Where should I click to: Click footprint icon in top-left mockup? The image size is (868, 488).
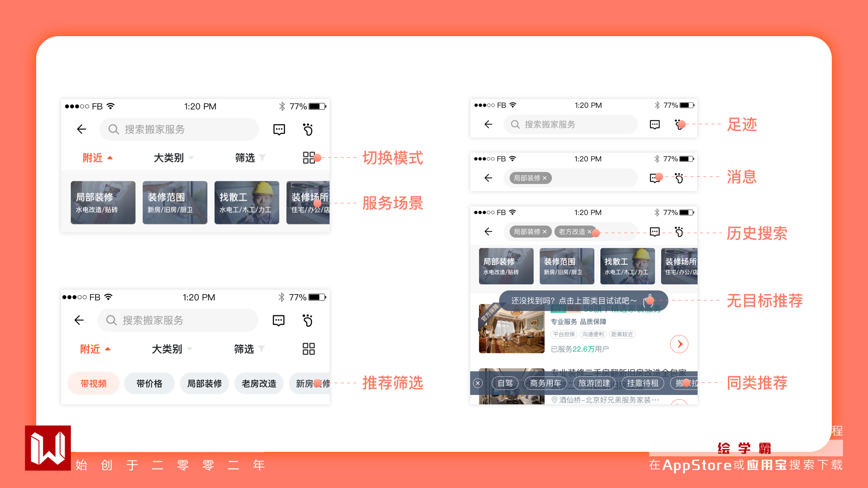pyautogui.click(x=308, y=130)
